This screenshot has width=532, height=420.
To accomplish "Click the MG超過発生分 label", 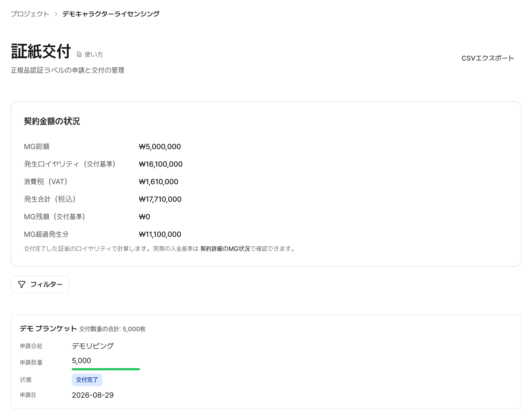I will [46, 234].
